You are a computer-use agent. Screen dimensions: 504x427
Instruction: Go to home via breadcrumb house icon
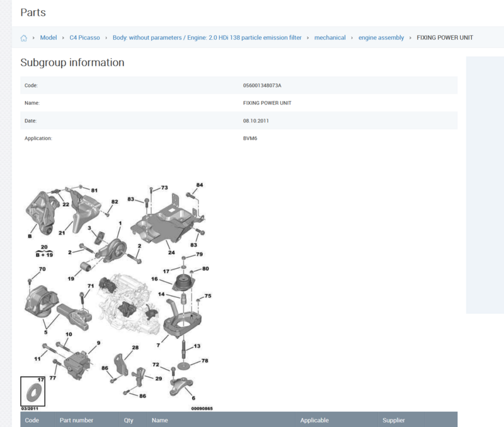[24, 38]
